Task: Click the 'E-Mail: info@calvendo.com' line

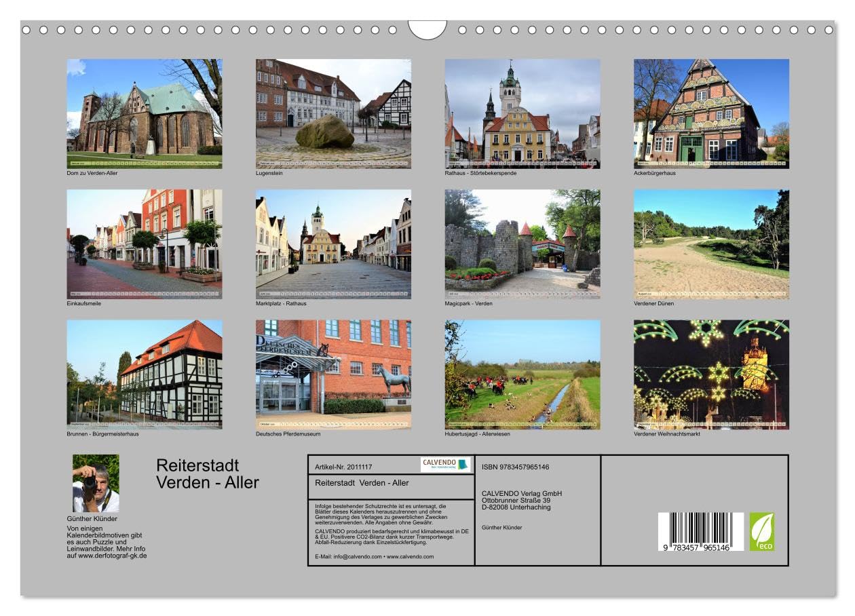Action: [375, 556]
